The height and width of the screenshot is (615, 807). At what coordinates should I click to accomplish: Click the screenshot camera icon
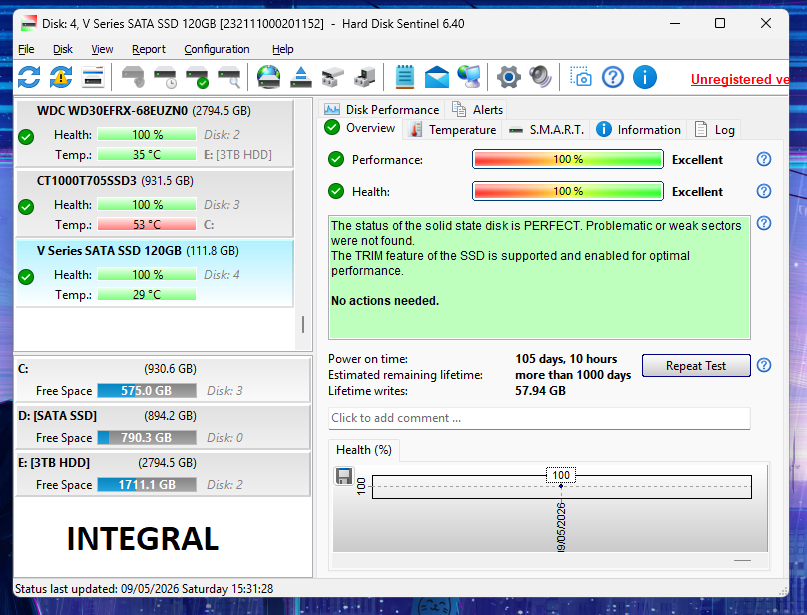point(581,77)
